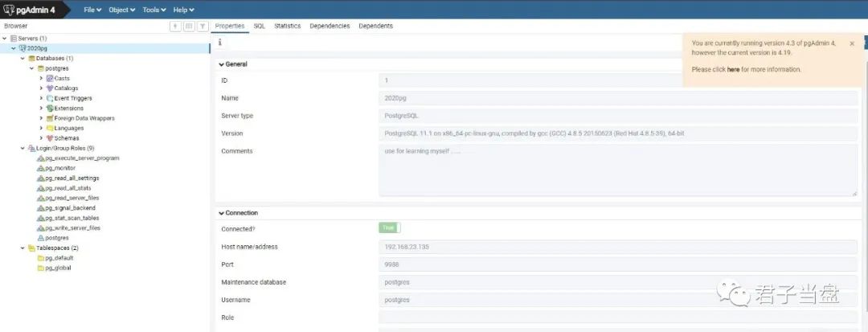The height and width of the screenshot is (332, 868).
Task: Click the Casts node icon
Action: 50,79
